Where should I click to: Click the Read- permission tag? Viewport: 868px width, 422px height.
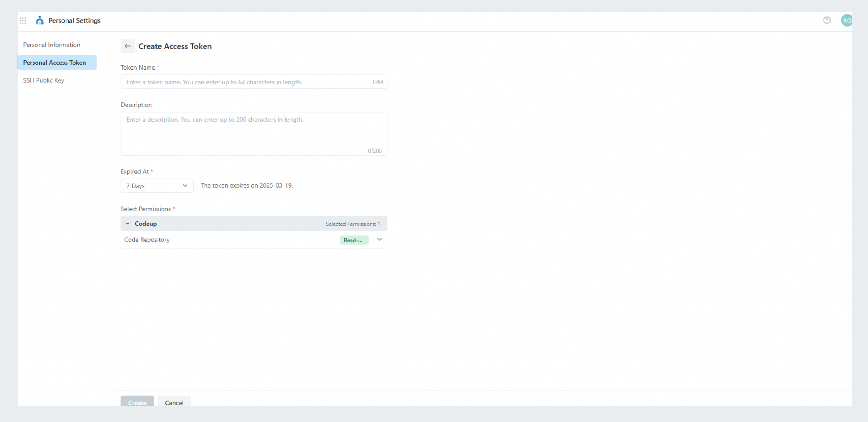(x=354, y=240)
